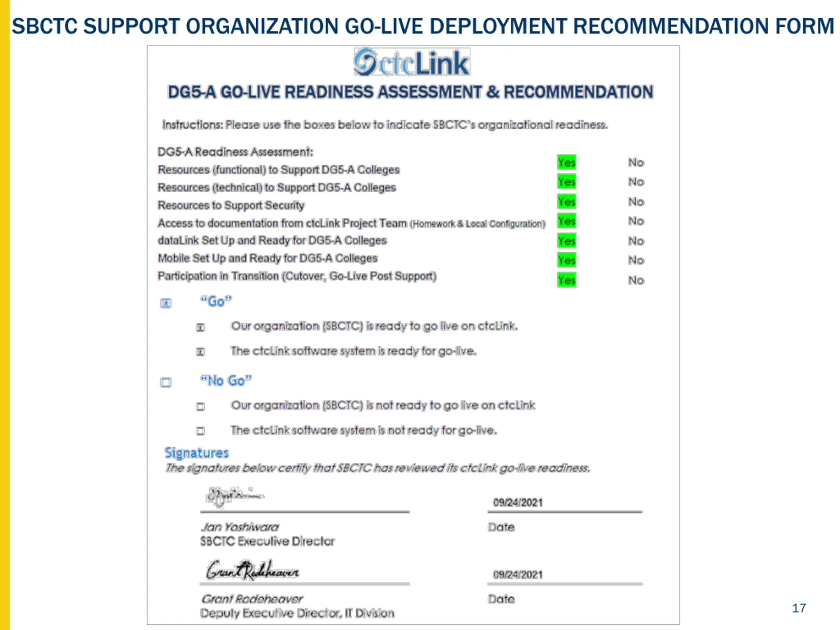This screenshot has width=840, height=630.
Task: Click dataLink Set Up and Ready text
Action: click(272, 241)
